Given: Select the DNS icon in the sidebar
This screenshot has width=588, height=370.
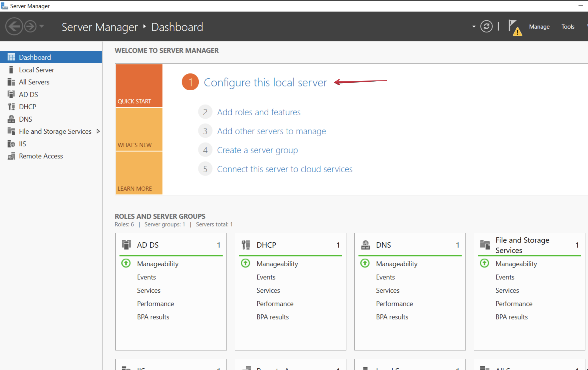Looking at the screenshot, I should pos(11,119).
